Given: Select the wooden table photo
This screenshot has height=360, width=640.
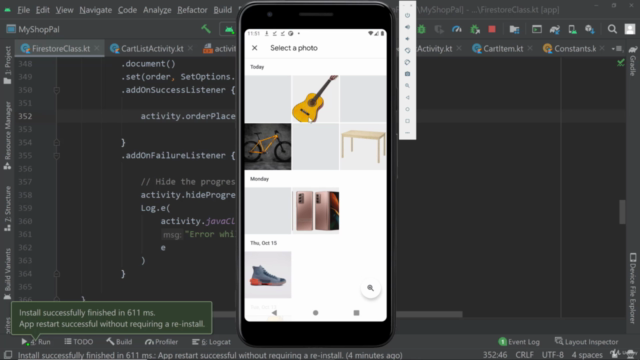Looking at the screenshot, I should click(363, 147).
